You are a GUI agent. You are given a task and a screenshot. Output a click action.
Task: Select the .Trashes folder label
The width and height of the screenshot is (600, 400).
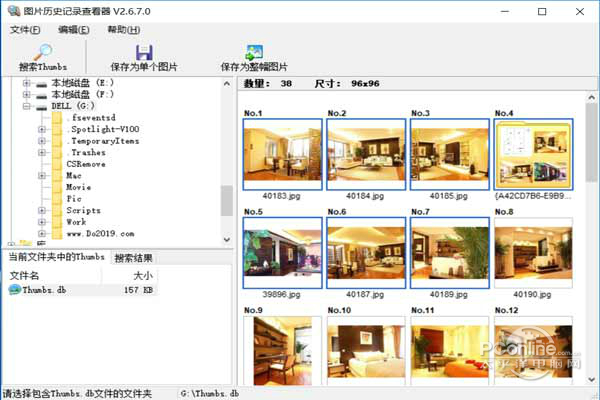coord(86,152)
